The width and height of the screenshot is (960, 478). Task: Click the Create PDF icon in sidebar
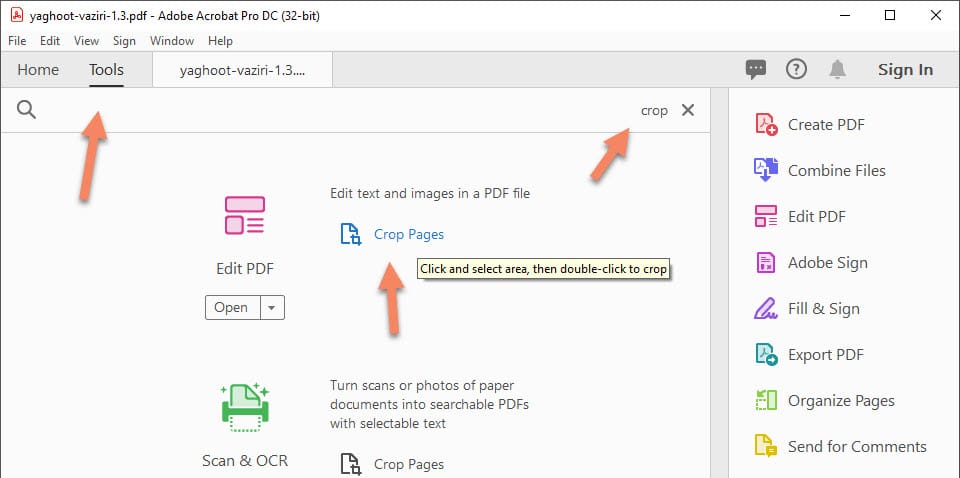pyautogui.click(x=766, y=124)
